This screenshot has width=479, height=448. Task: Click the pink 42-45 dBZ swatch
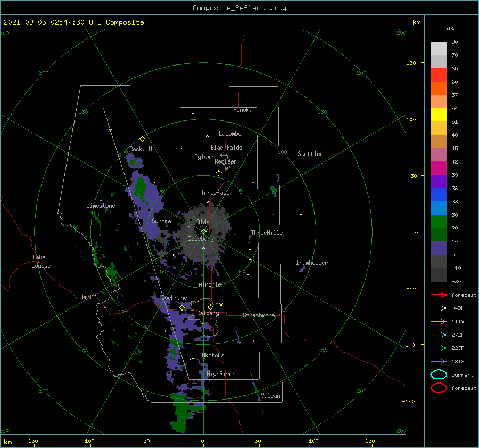(439, 154)
